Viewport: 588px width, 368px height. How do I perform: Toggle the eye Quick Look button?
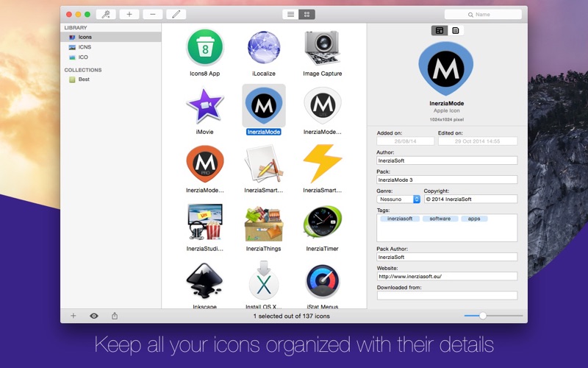pos(94,316)
